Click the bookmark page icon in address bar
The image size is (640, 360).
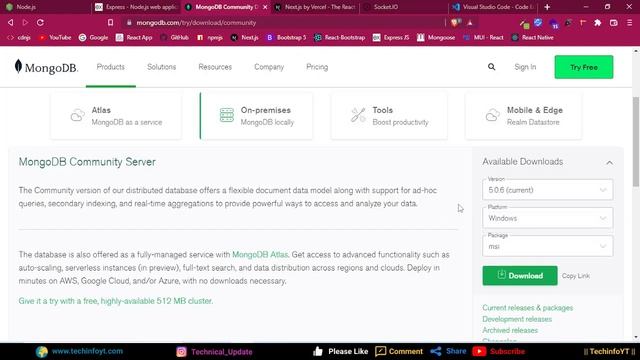110,23
